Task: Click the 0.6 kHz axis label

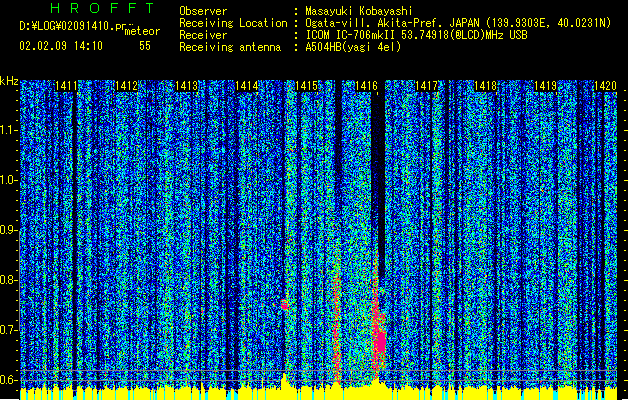Action: (9, 380)
